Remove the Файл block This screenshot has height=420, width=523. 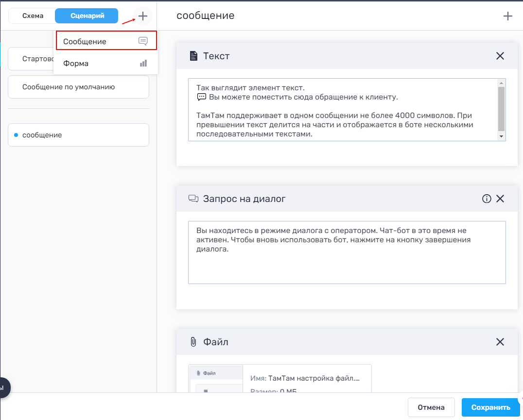click(x=500, y=342)
